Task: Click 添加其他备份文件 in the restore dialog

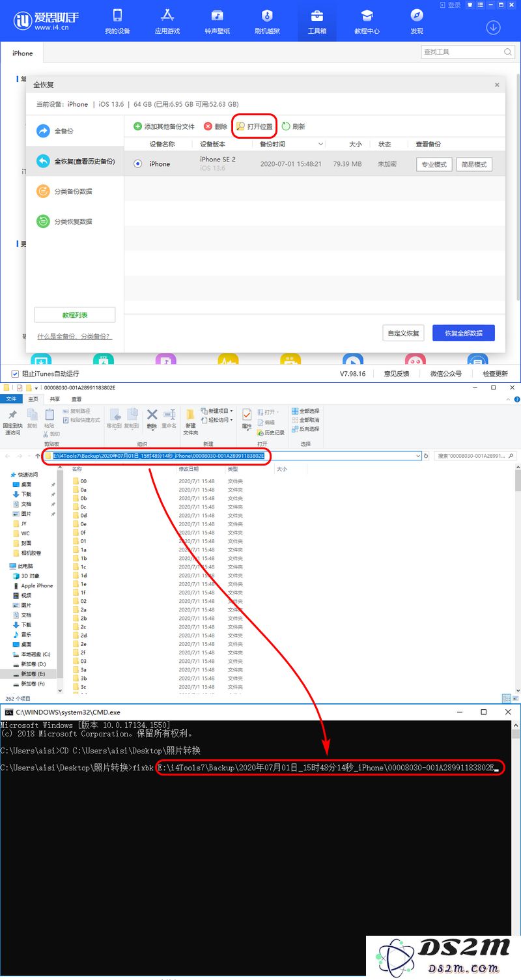Action: click(x=164, y=126)
